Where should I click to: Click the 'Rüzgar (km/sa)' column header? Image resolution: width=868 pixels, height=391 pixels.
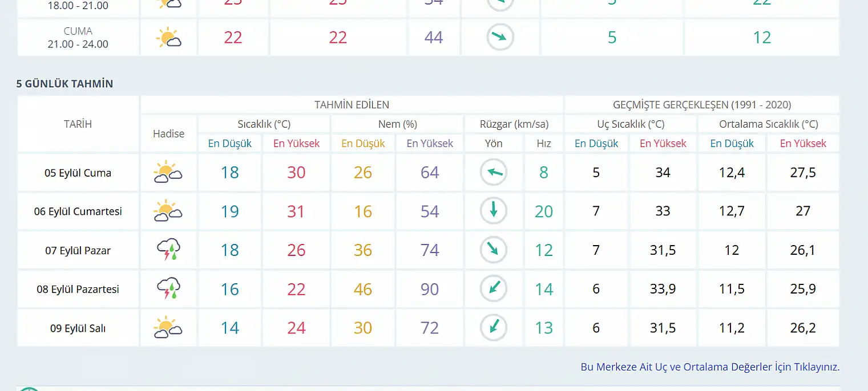pos(514,124)
